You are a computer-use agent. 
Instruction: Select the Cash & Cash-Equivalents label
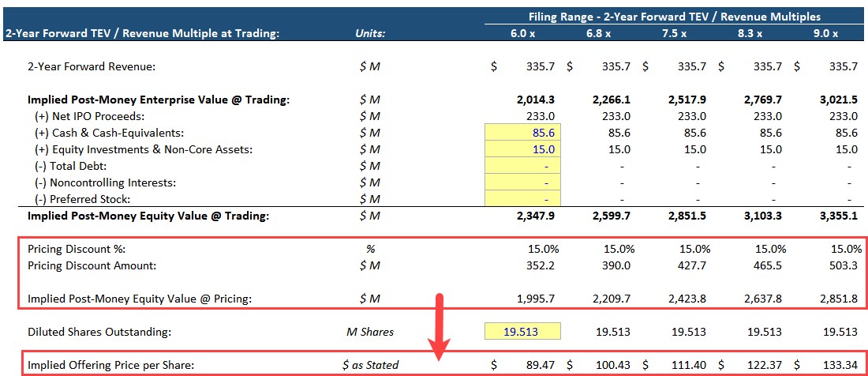coord(109,133)
